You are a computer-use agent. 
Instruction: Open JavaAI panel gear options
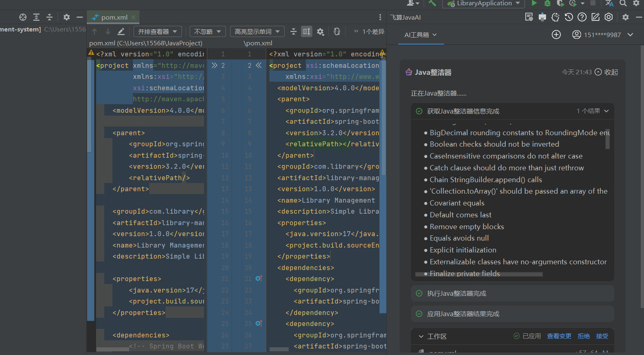pos(626,17)
